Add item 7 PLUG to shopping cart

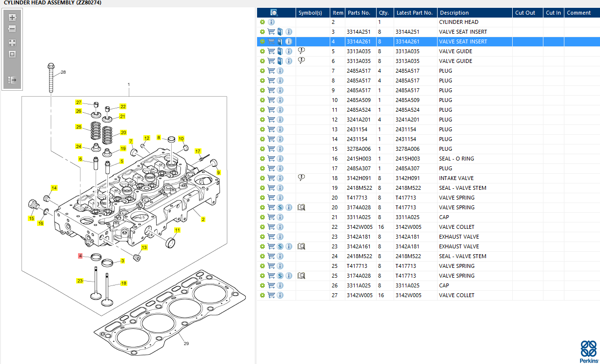(271, 71)
